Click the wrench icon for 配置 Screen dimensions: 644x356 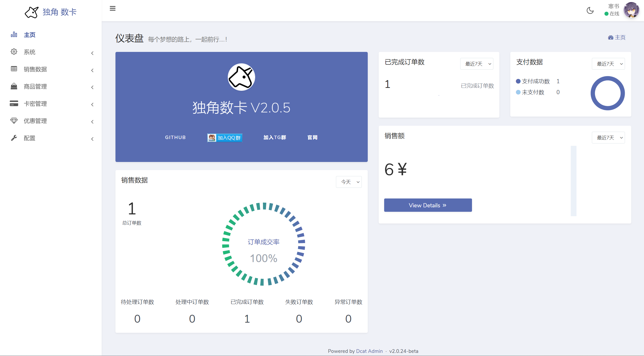pos(14,138)
